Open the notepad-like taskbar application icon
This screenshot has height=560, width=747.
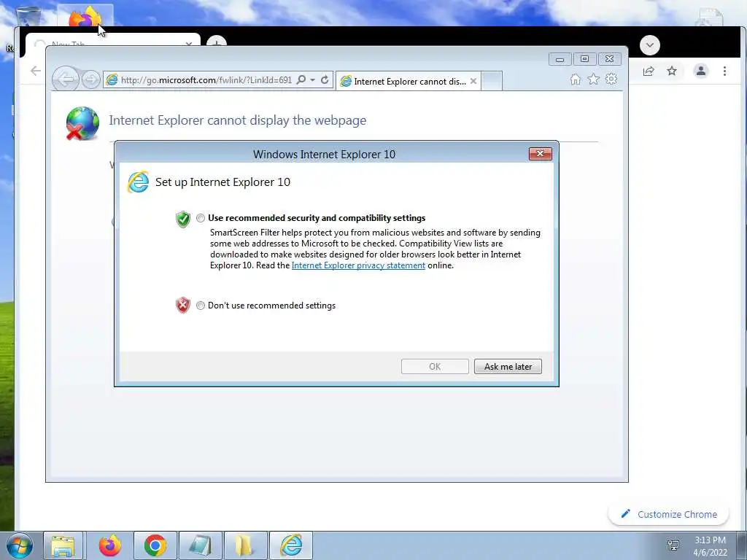coord(201,545)
